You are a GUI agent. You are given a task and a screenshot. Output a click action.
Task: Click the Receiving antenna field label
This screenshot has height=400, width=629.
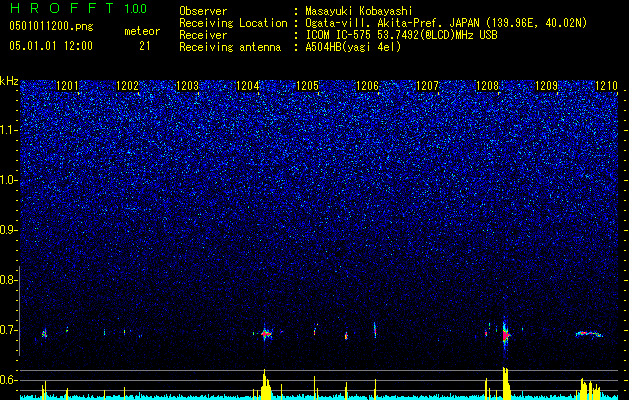(x=230, y=47)
